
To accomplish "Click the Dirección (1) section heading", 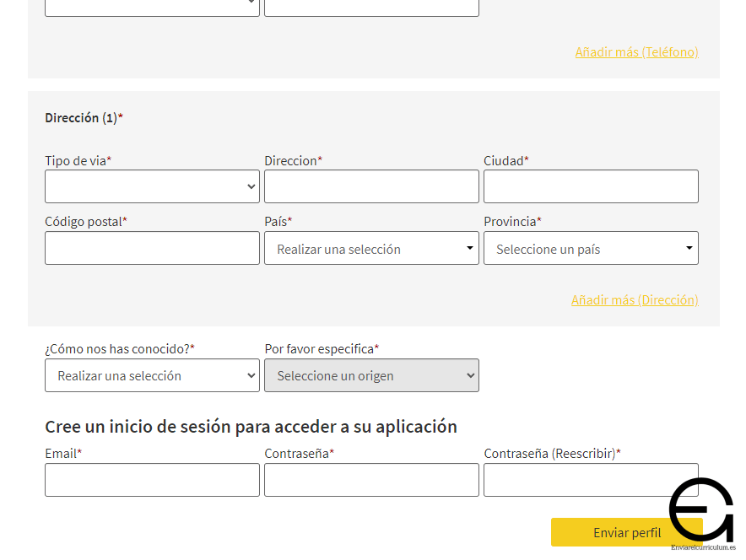I will 84,118.
